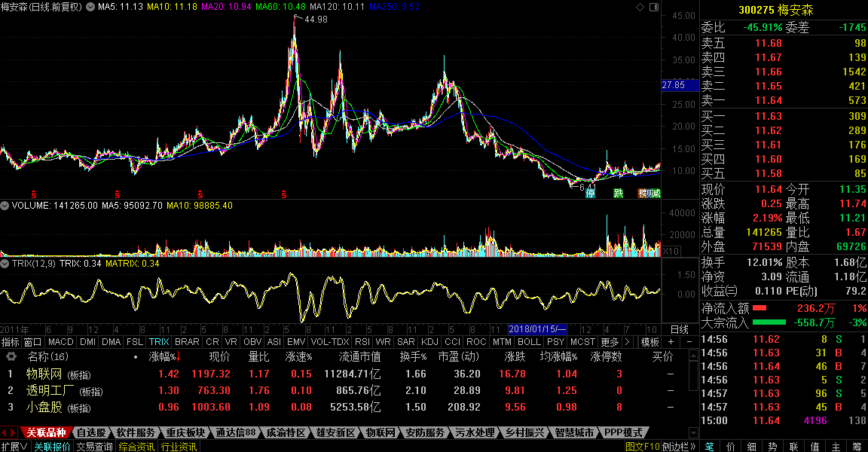Open the MA indicator dropdown arrow beside 梅安森
The width and height of the screenshot is (868, 452).
pos(91,7)
